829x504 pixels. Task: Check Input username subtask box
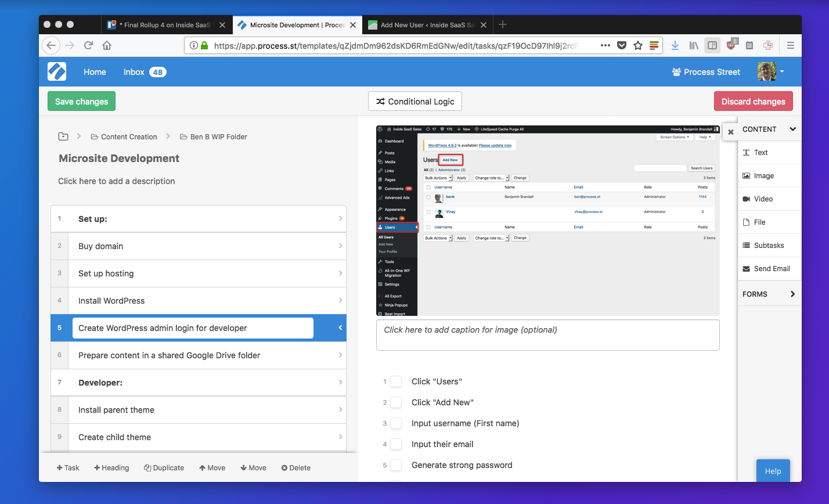point(396,423)
